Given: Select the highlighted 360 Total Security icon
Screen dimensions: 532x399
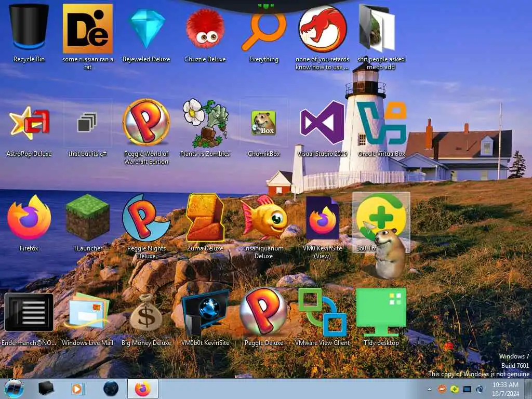Looking at the screenshot, I should (x=381, y=222).
